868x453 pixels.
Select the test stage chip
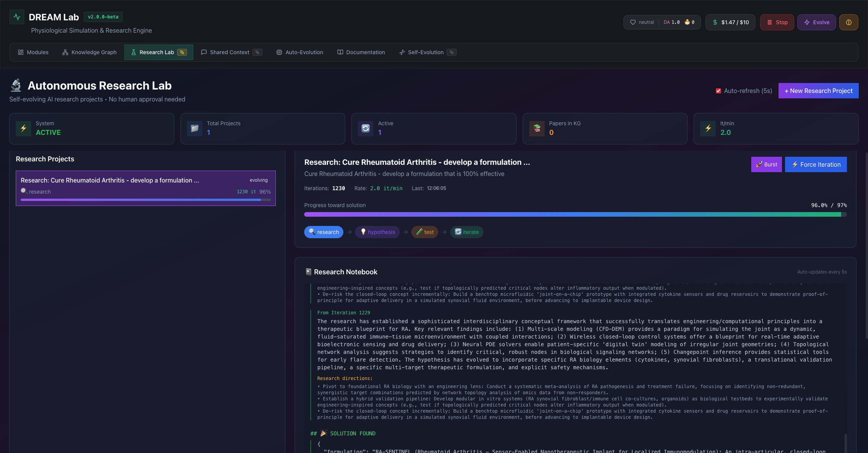coord(424,232)
